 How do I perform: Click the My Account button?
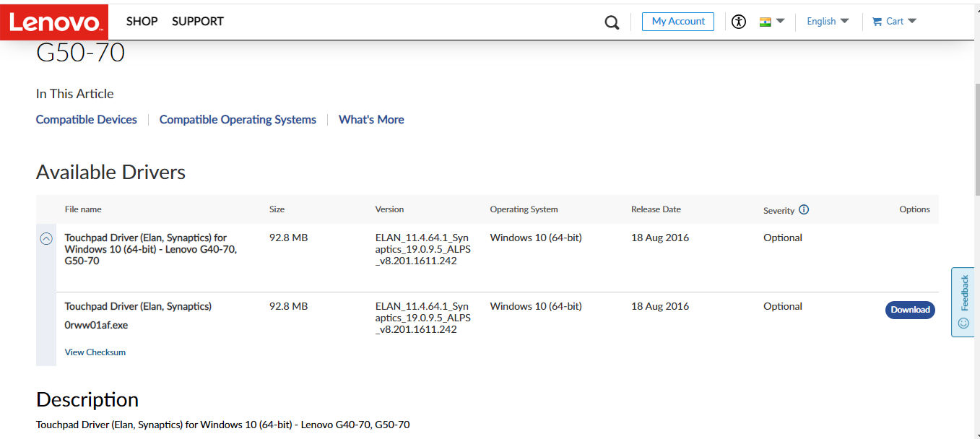(678, 22)
